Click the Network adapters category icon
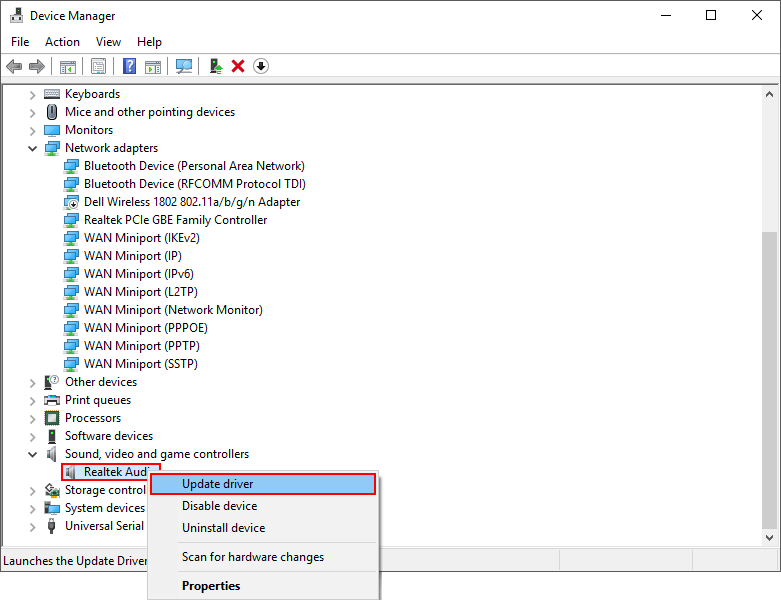 52,148
